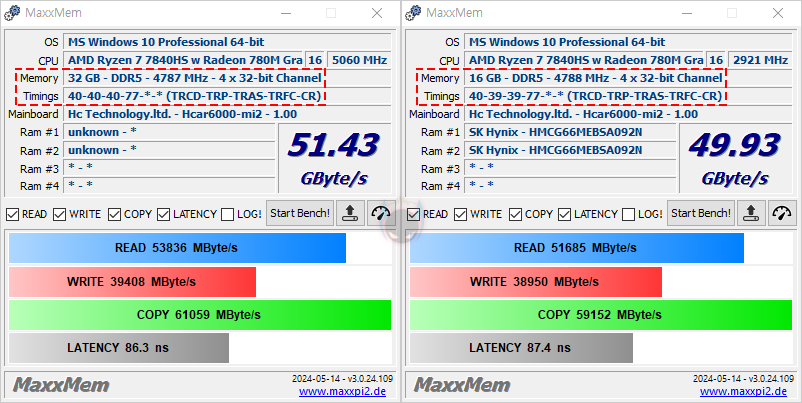The height and width of the screenshot is (403, 802).
Task: Enable LOG! checkbox in right MaxxMem window
Action: 629,214
